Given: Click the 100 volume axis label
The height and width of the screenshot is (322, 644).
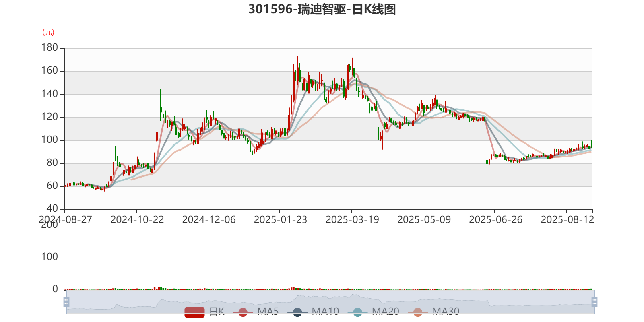Looking at the screenshot, I should [x=50, y=256].
